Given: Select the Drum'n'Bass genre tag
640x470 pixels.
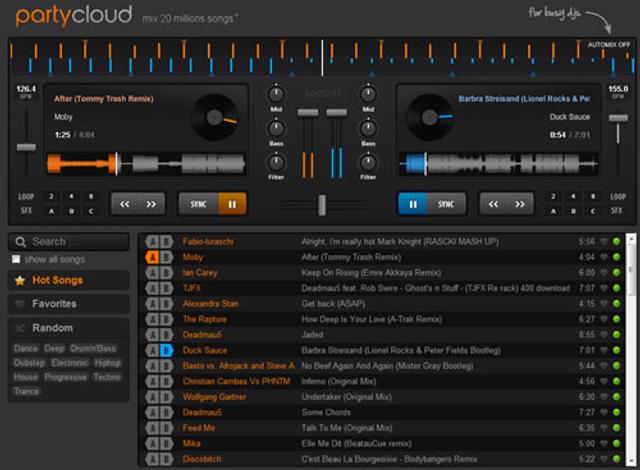Looking at the screenshot, I should (93, 348).
